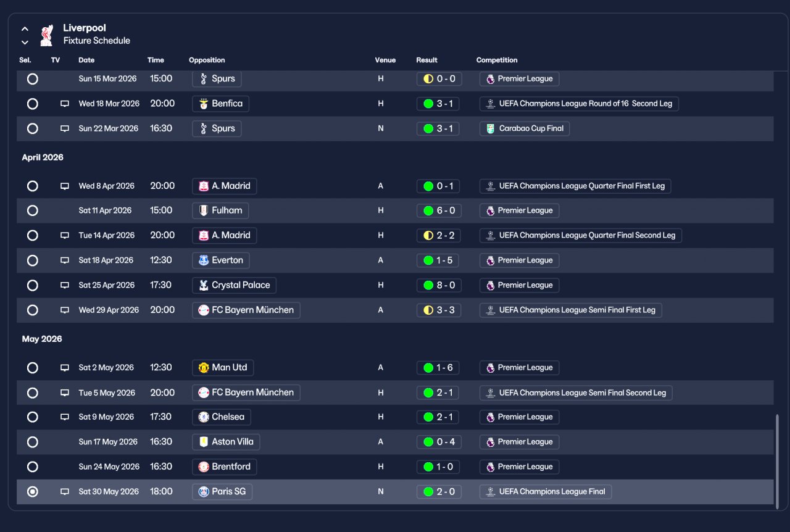Viewport: 790px width, 532px height.
Task: Open Champions League Quarter Final First Leg
Action: click(x=575, y=186)
